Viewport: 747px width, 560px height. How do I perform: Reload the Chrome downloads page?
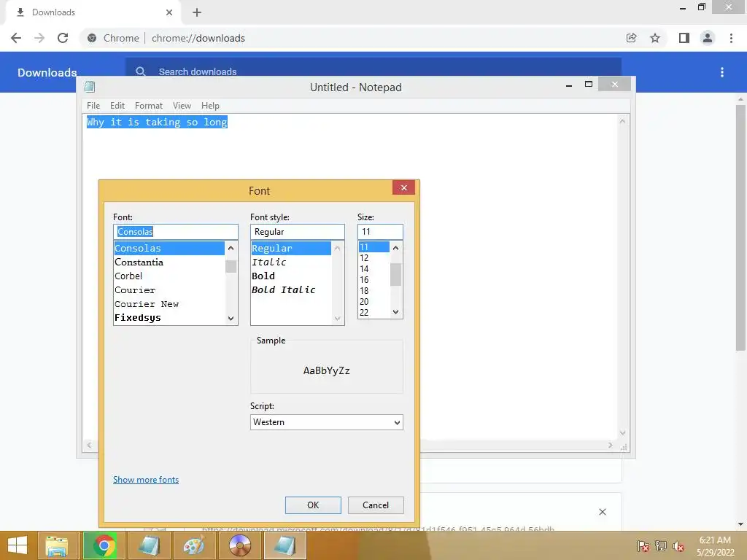(x=63, y=38)
